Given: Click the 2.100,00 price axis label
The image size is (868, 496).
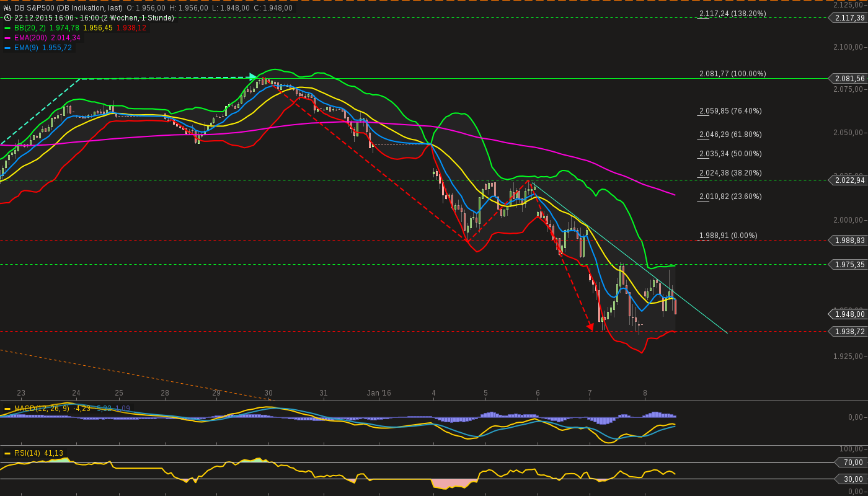Looking at the screenshot, I should point(849,47).
